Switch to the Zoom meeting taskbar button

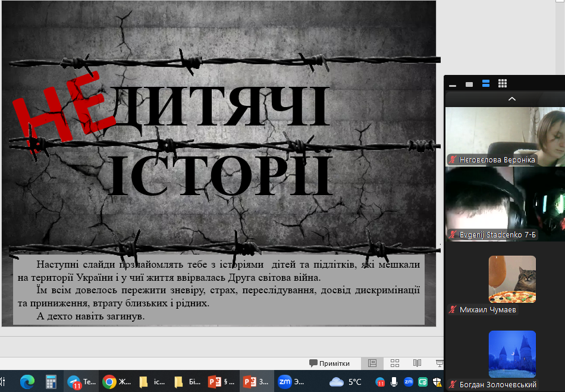tap(291, 381)
